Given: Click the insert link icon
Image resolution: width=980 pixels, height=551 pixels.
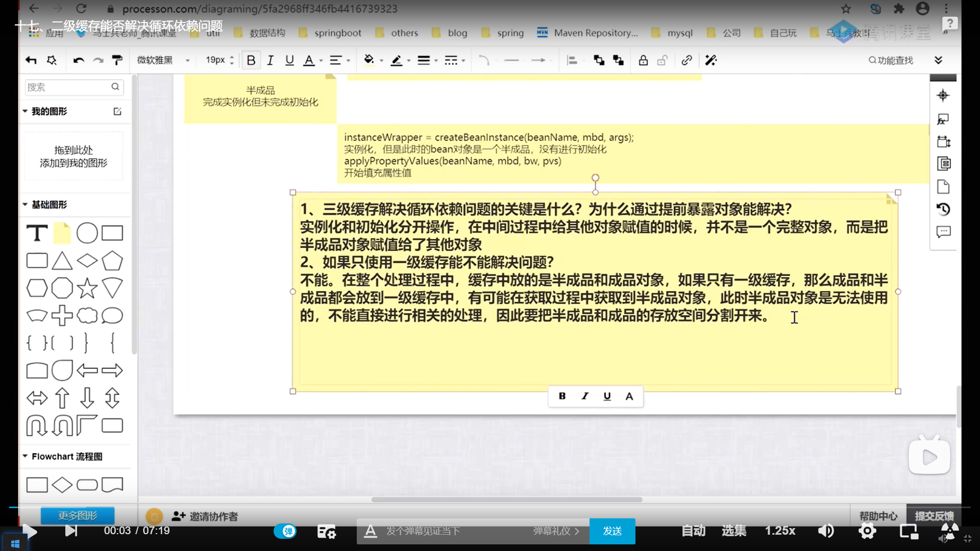Looking at the screenshot, I should point(687,60).
